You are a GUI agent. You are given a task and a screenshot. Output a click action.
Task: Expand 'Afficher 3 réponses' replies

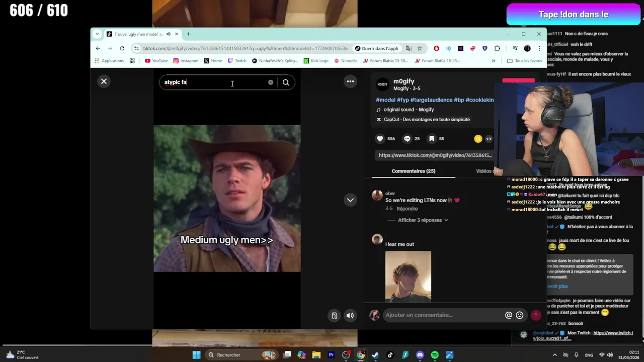[423, 220]
